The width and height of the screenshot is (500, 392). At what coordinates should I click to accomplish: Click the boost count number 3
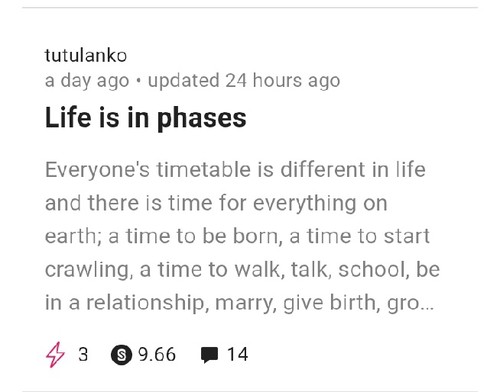point(83,354)
